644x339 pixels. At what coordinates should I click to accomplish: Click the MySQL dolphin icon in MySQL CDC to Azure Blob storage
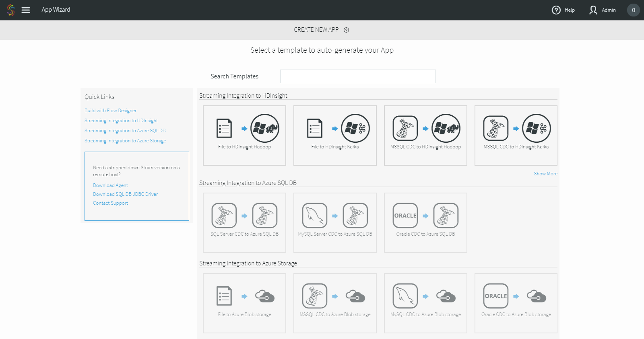pos(405,296)
